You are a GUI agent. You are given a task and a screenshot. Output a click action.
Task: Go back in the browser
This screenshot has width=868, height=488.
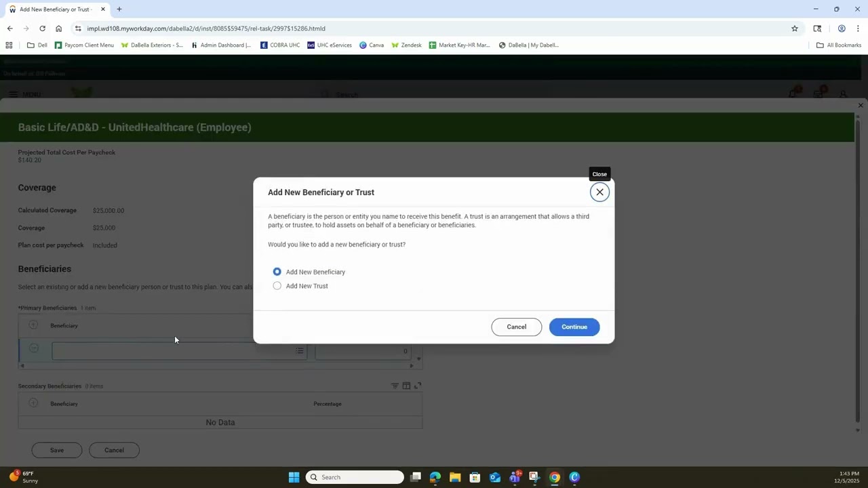coord(9,28)
